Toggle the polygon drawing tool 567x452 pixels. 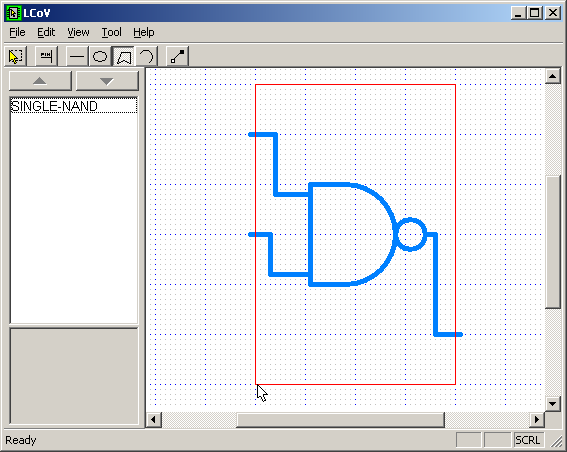click(x=123, y=56)
